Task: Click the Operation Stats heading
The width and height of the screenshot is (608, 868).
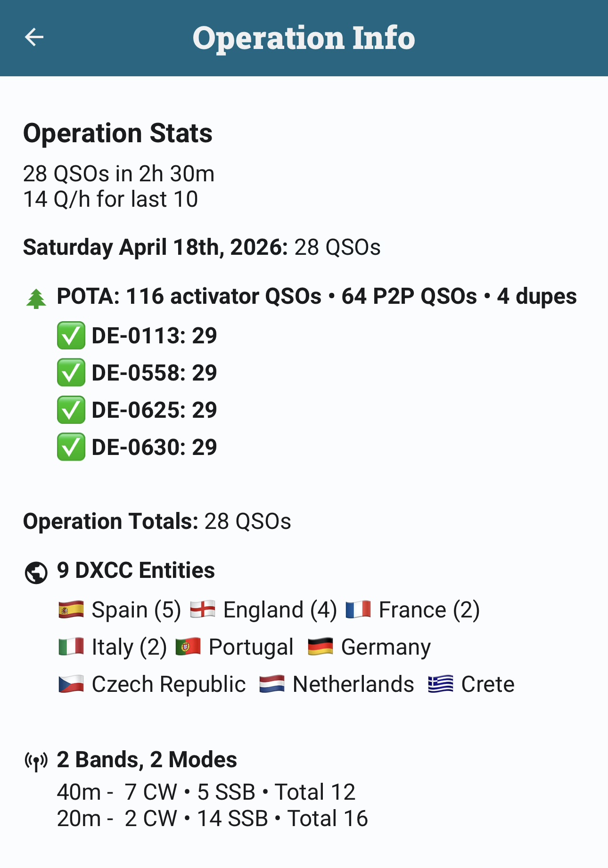Action: [118, 133]
